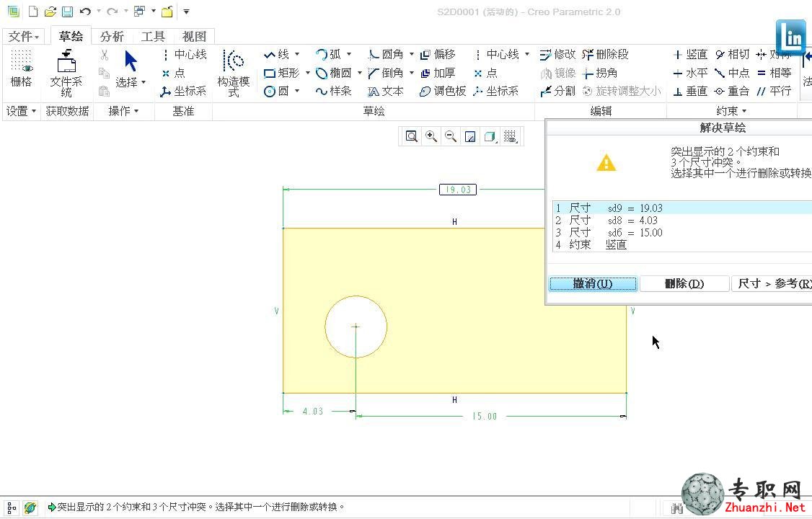This screenshot has height=519, width=812.
Task: Click the zoom in magnifier
Action: point(431,137)
